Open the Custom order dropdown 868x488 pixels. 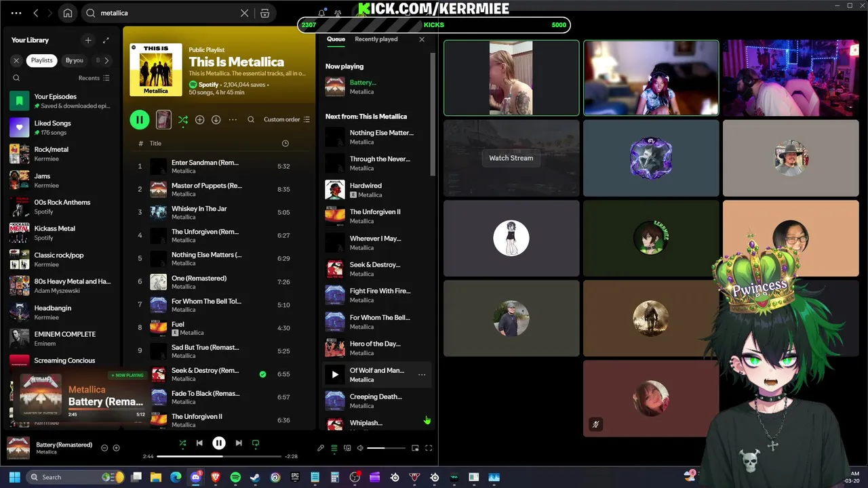[x=287, y=119]
